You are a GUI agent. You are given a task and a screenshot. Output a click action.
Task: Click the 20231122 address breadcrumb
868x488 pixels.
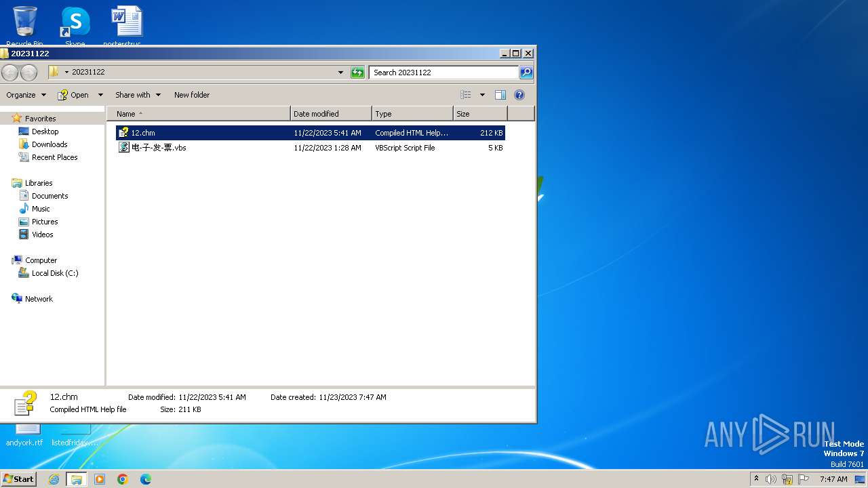coord(88,72)
